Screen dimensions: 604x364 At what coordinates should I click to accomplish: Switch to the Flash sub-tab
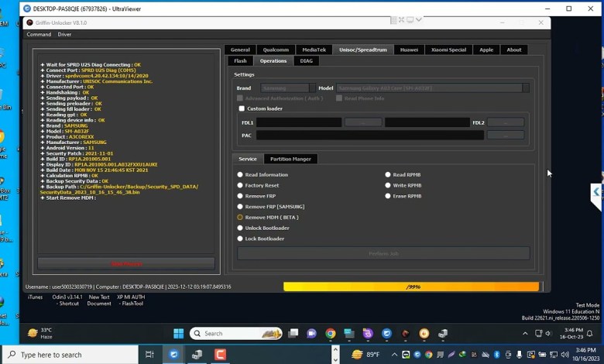(240, 61)
